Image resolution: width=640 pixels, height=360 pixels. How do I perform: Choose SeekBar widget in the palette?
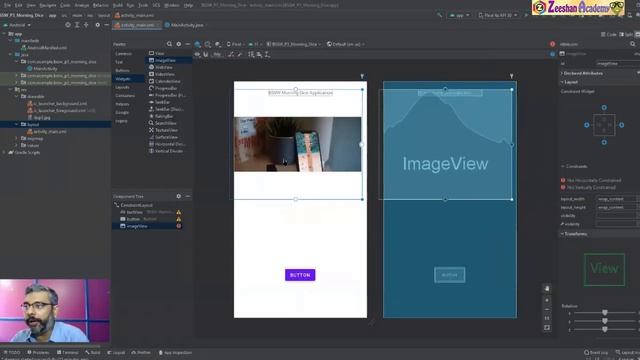pyautogui.click(x=162, y=102)
